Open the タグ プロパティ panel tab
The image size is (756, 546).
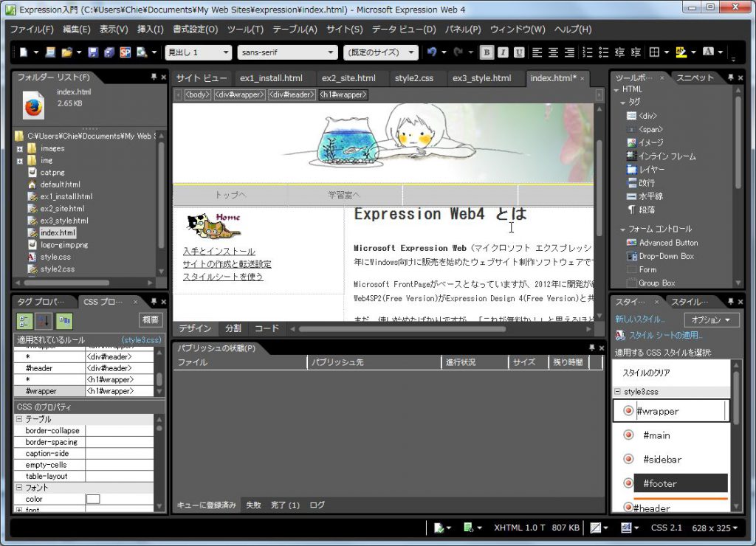tap(41, 303)
